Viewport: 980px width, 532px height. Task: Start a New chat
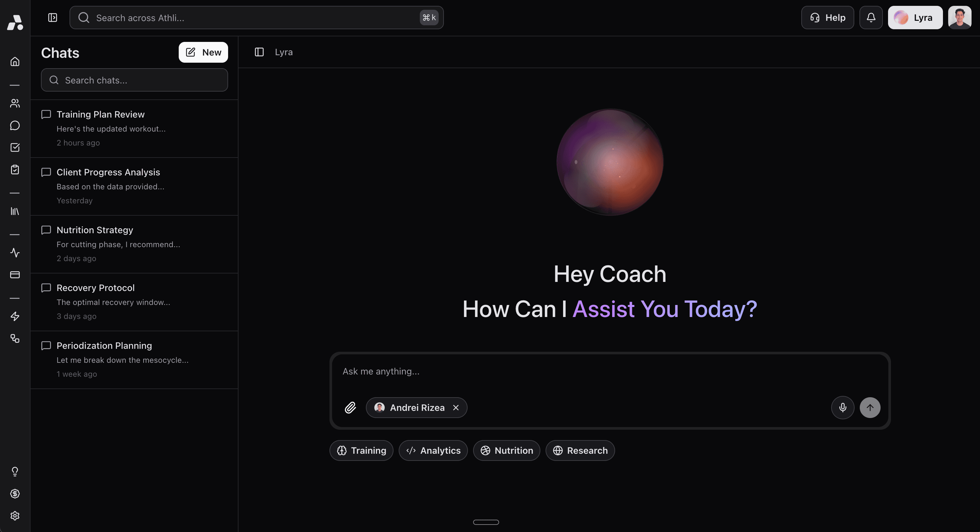pyautogui.click(x=203, y=52)
